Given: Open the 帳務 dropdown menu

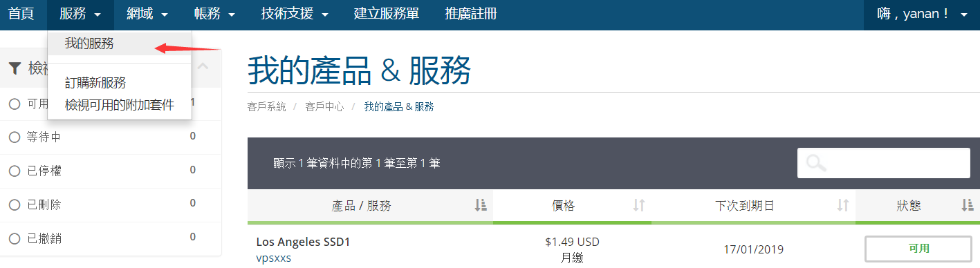Looking at the screenshot, I should [x=214, y=14].
